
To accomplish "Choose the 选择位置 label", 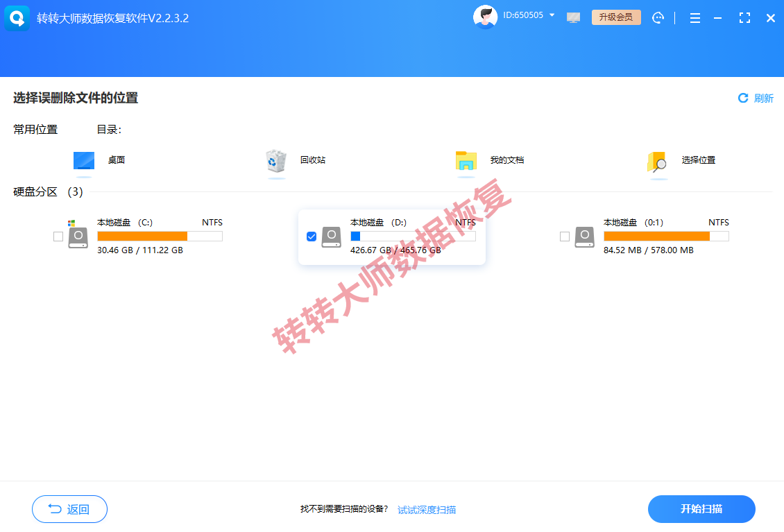I will [699, 160].
